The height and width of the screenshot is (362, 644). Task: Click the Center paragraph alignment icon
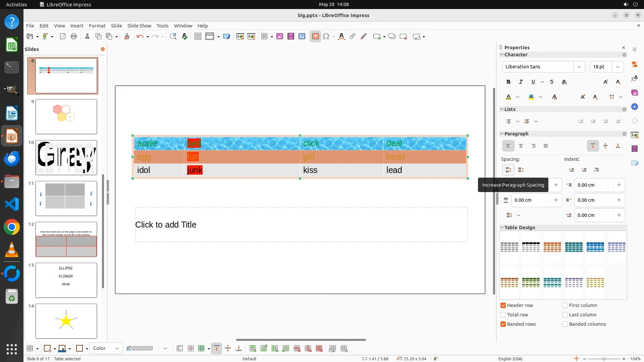[521, 146]
